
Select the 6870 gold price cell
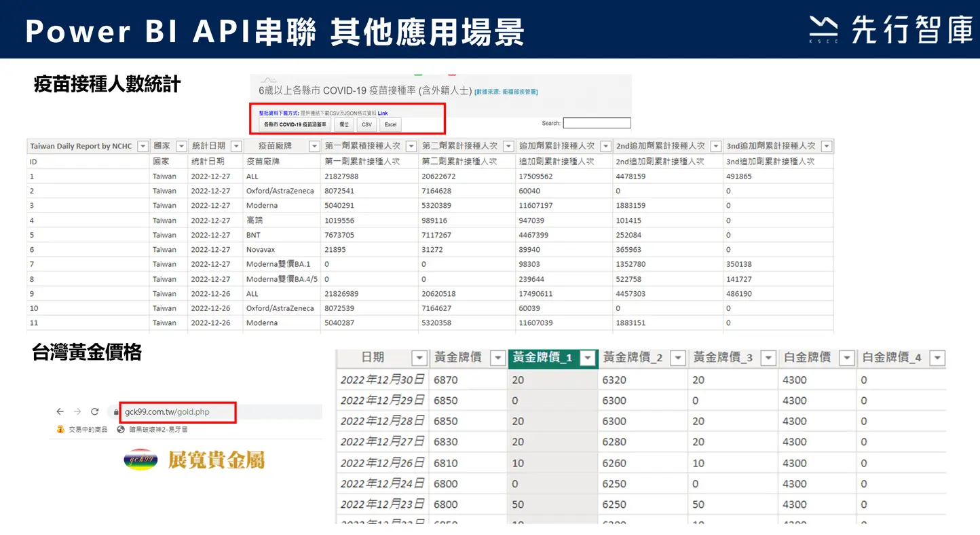[468, 380]
